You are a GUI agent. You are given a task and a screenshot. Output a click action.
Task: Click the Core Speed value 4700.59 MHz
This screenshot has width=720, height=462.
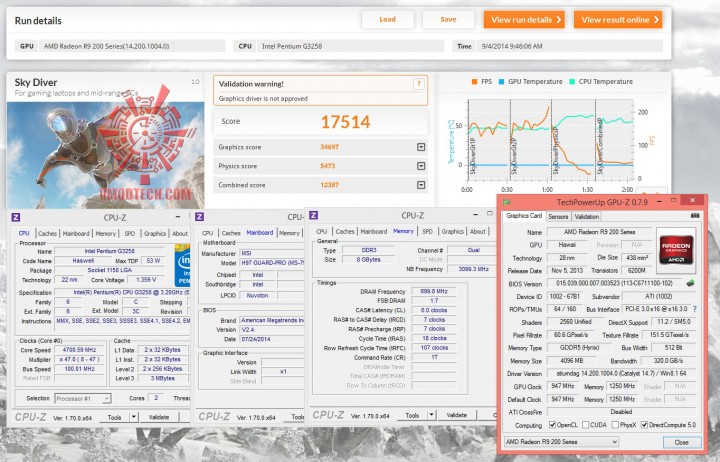(x=79, y=350)
